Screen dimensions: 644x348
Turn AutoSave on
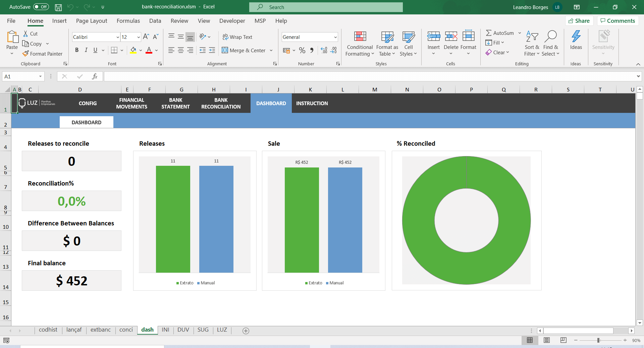(x=40, y=7)
